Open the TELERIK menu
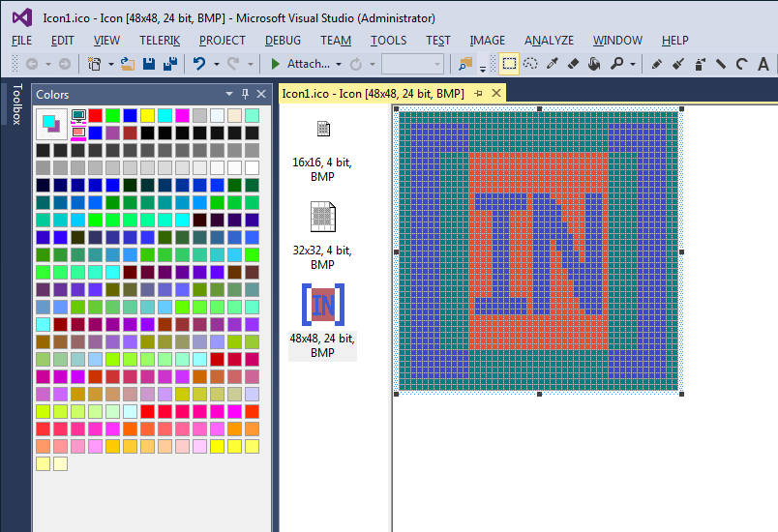The image size is (778, 532). [160, 41]
